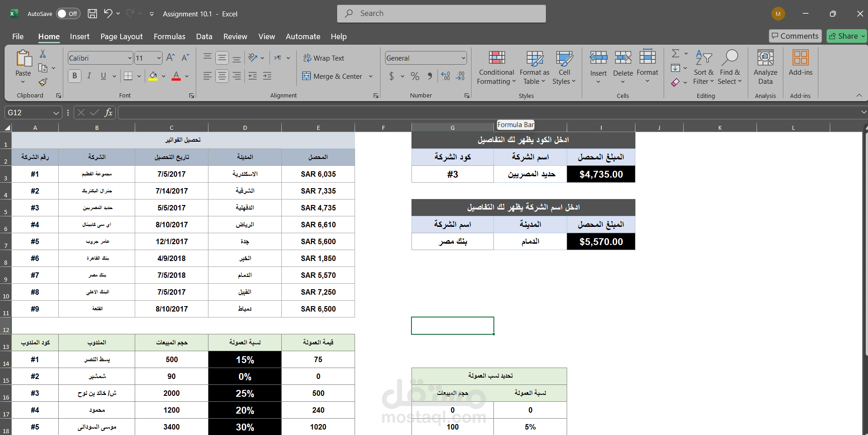Switch to the Page Layout tab

tap(122, 36)
